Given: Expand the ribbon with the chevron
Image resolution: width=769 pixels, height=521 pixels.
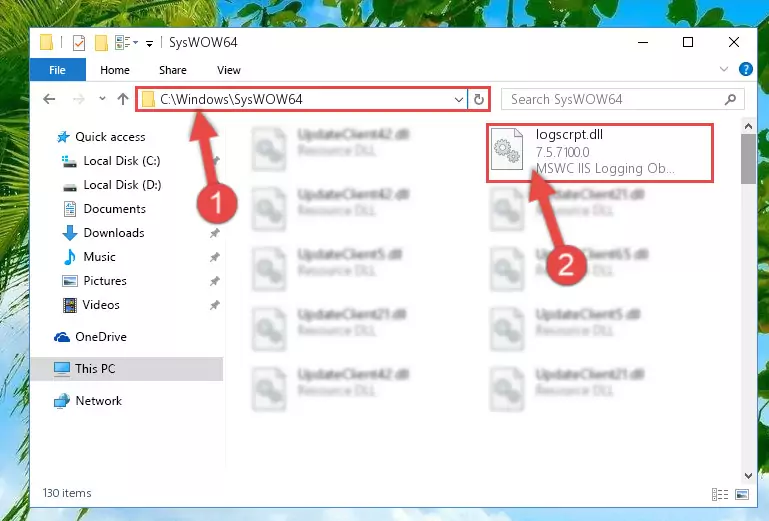Looking at the screenshot, I should (x=723, y=69).
